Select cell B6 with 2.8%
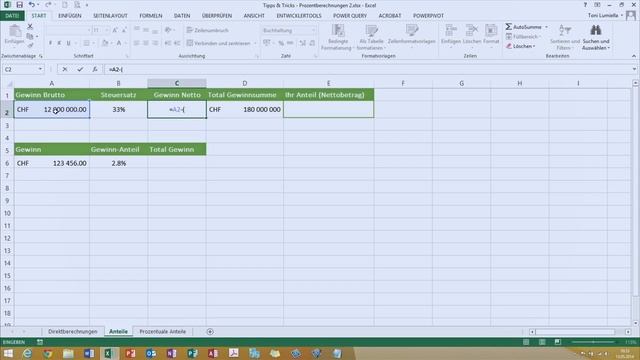Screen dimensions: 640x360 tap(118, 163)
